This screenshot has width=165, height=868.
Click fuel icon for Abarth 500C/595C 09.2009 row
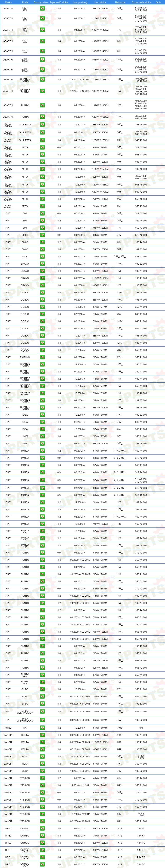pos(42,60)
